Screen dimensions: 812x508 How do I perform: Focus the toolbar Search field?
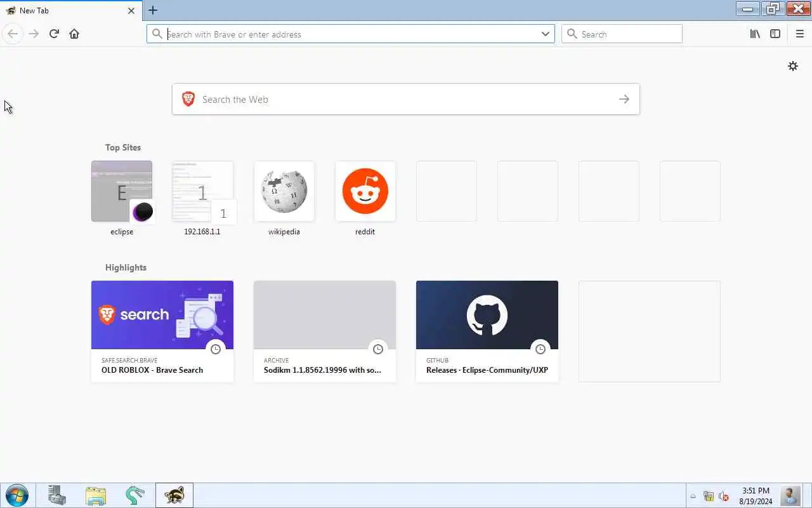point(622,34)
